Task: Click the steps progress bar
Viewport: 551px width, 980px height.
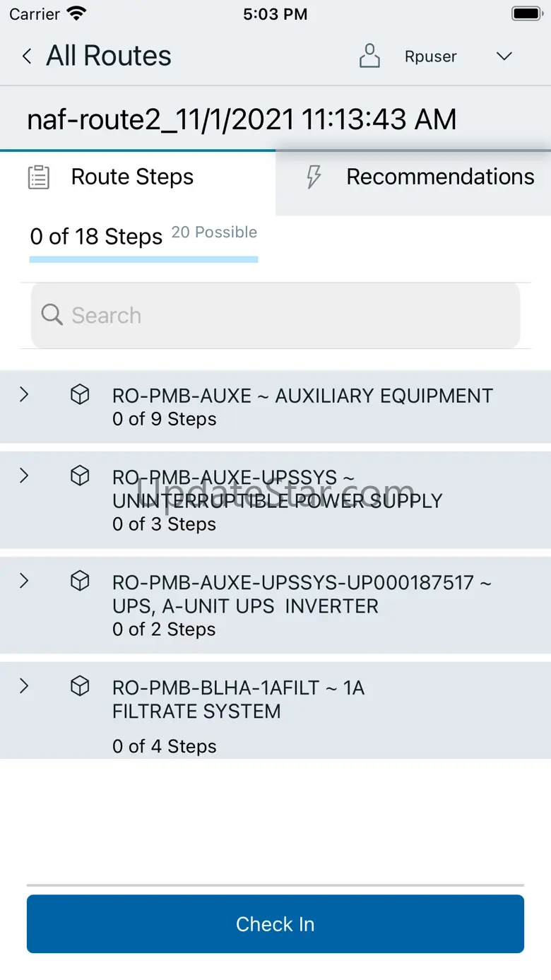Action: click(143, 260)
